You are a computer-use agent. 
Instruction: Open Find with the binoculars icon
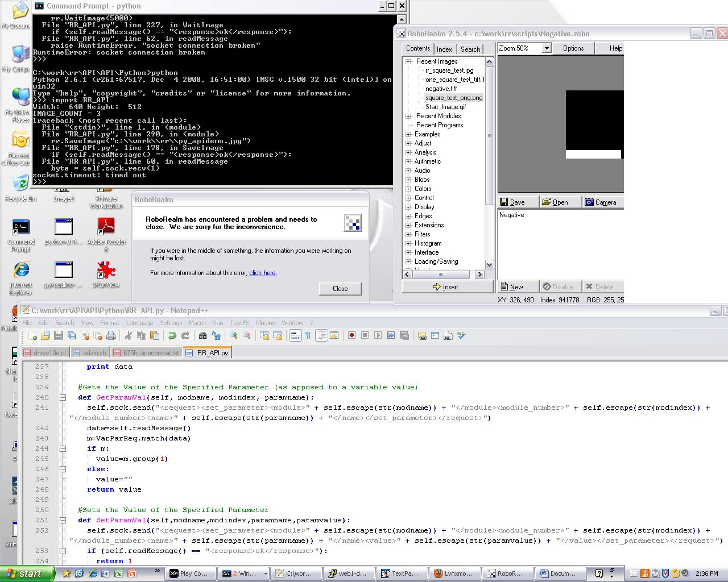point(202,335)
